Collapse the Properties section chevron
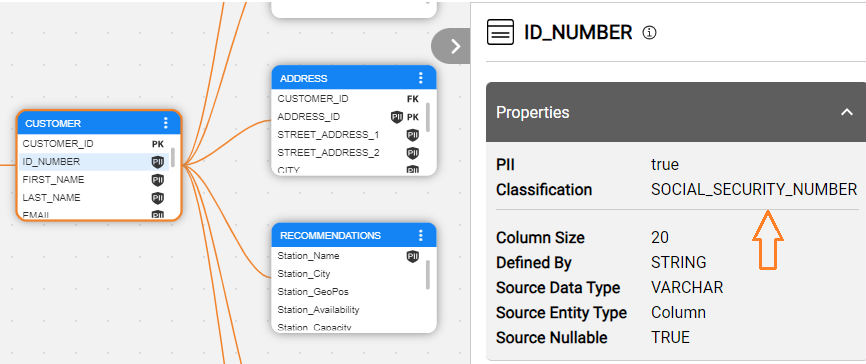 [846, 112]
